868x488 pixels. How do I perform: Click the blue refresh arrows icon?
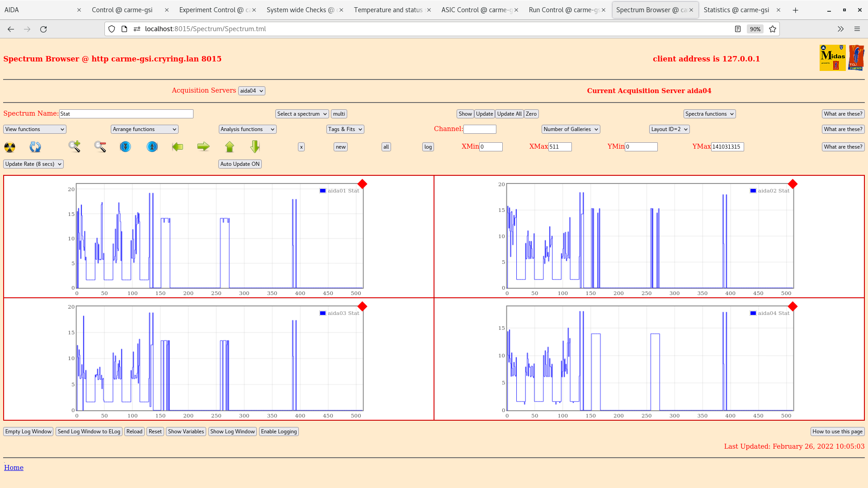click(x=35, y=147)
